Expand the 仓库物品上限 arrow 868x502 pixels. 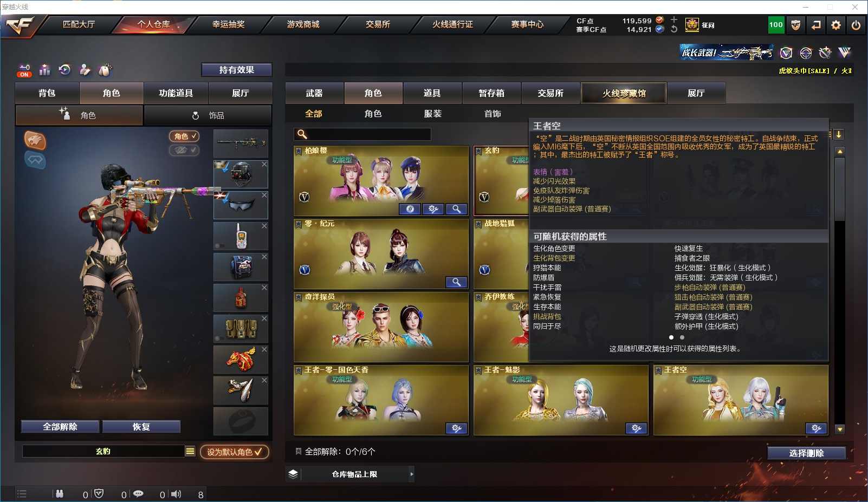[x=411, y=474]
